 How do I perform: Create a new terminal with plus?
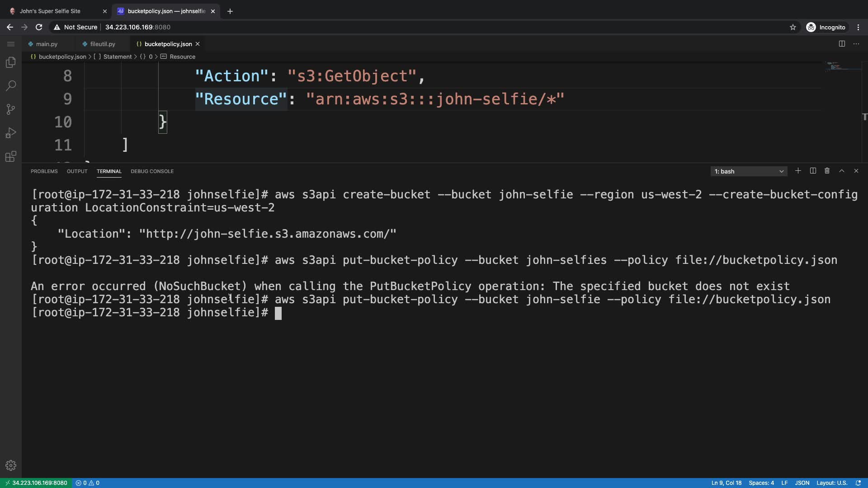(798, 171)
